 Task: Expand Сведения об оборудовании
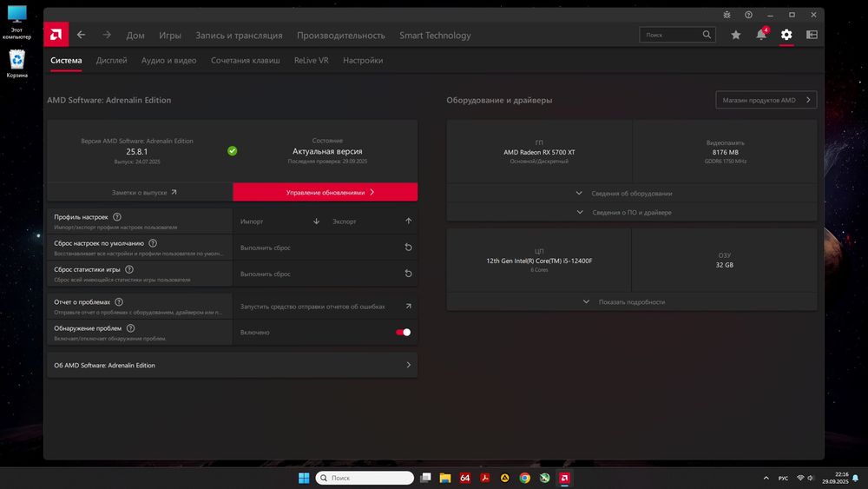coord(632,194)
